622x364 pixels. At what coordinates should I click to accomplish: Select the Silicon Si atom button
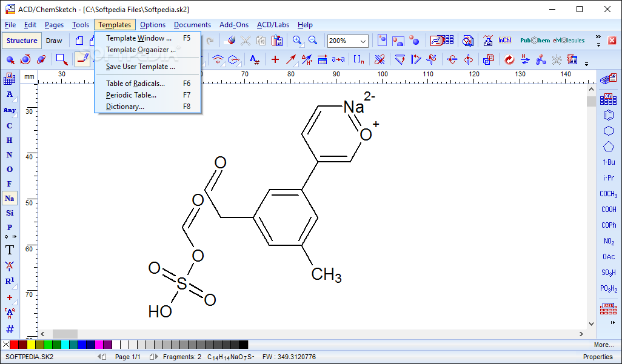click(10, 213)
